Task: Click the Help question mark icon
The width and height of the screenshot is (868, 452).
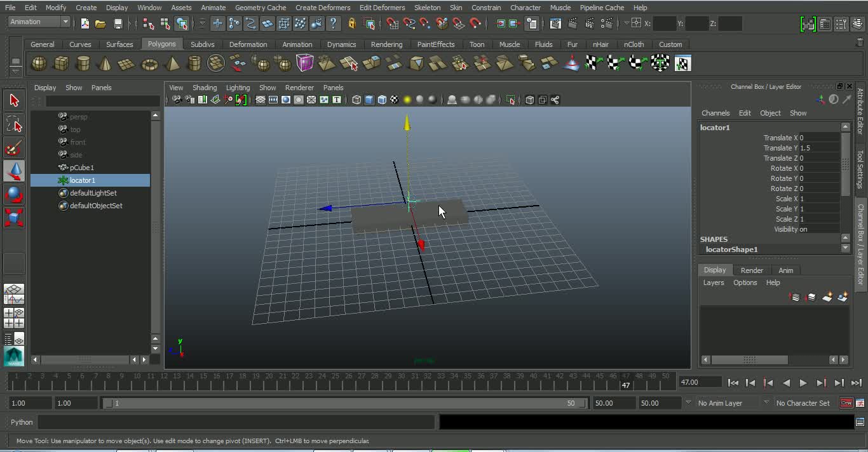Action: [x=334, y=23]
